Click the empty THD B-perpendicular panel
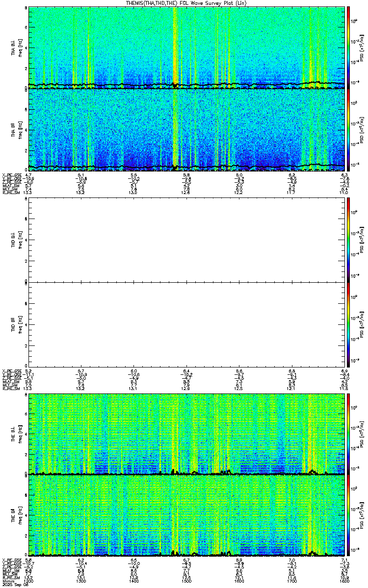The width and height of the screenshot is (368, 588). tap(186, 239)
